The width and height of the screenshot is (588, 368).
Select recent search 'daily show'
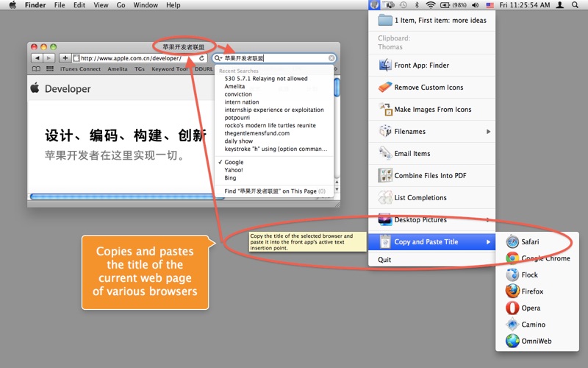pos(238,141)
